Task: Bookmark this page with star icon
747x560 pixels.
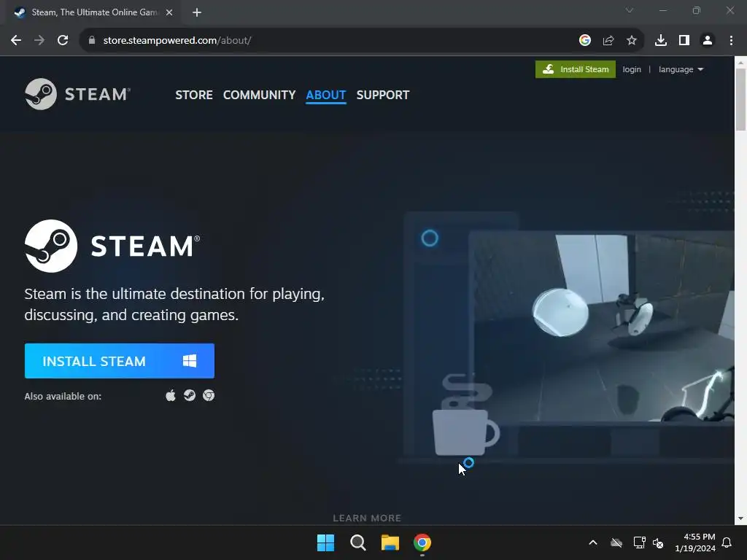Action: click(632, 41)
